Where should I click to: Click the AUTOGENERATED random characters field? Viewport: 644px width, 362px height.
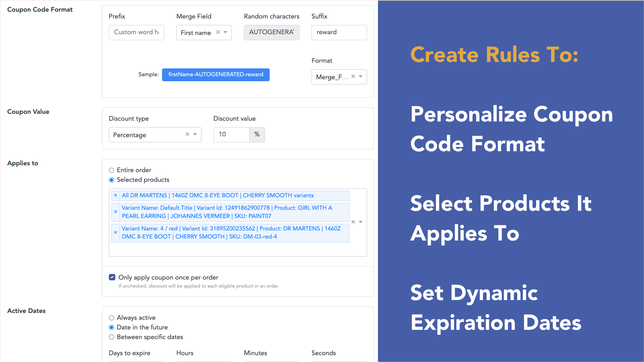271,32
